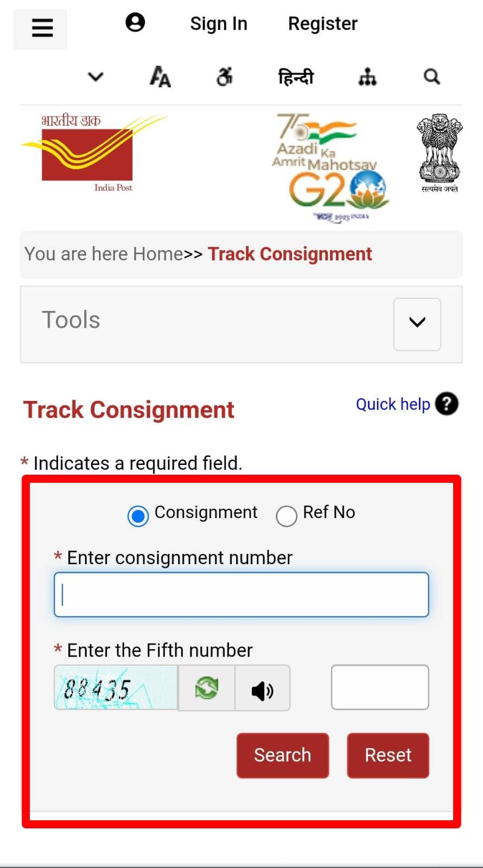This screenshot has height=868, width=483.
Task: Open the Register page
Action: (x=322, y=24)
